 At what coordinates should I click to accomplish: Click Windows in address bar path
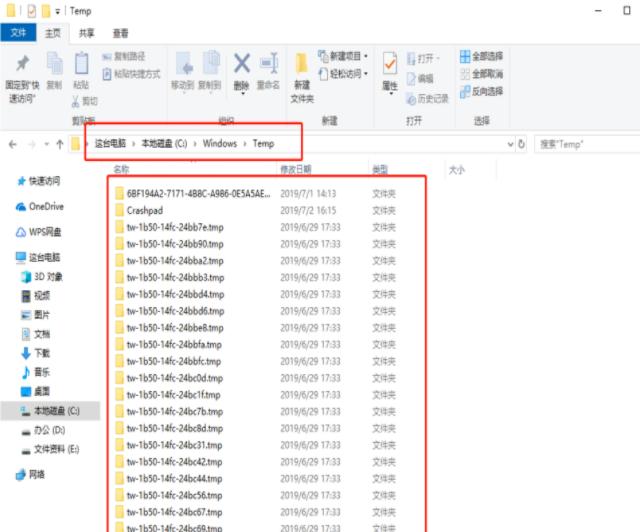220,143
